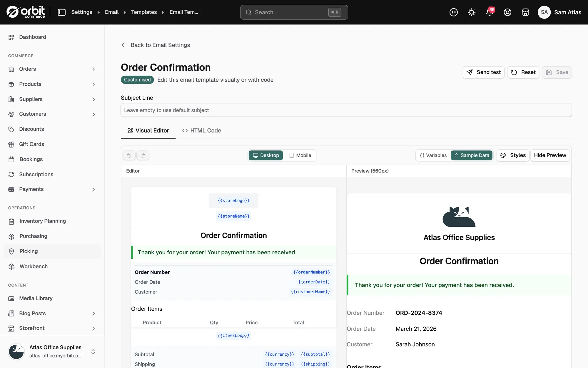The image size is (588, 368).
Task: Click ORD-2024-8374 in preview
Action: (419, 313)
